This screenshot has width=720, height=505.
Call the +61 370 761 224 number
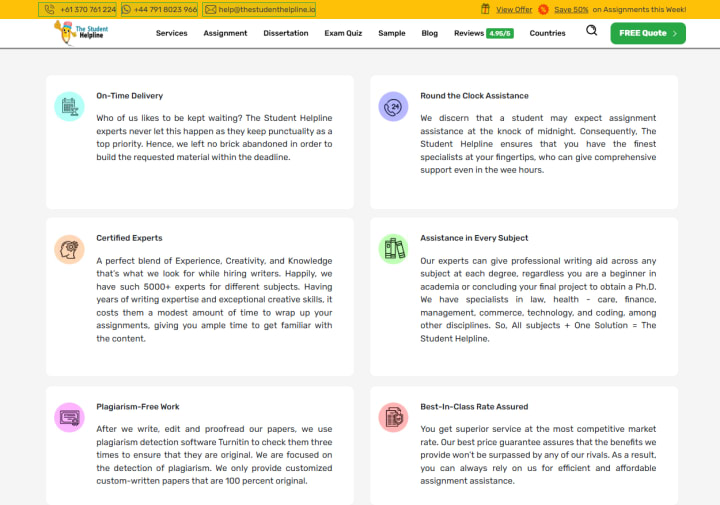pyautogui.click(x=77, y=9)
